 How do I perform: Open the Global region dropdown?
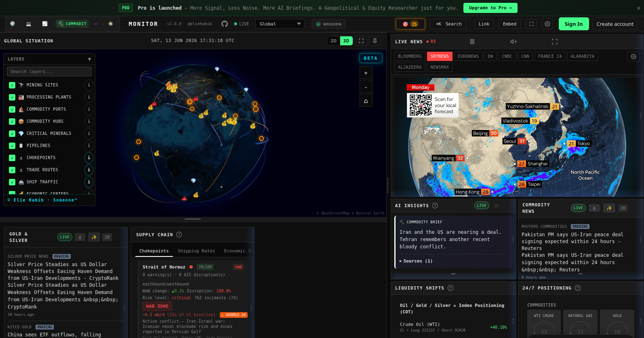(280, 24)
